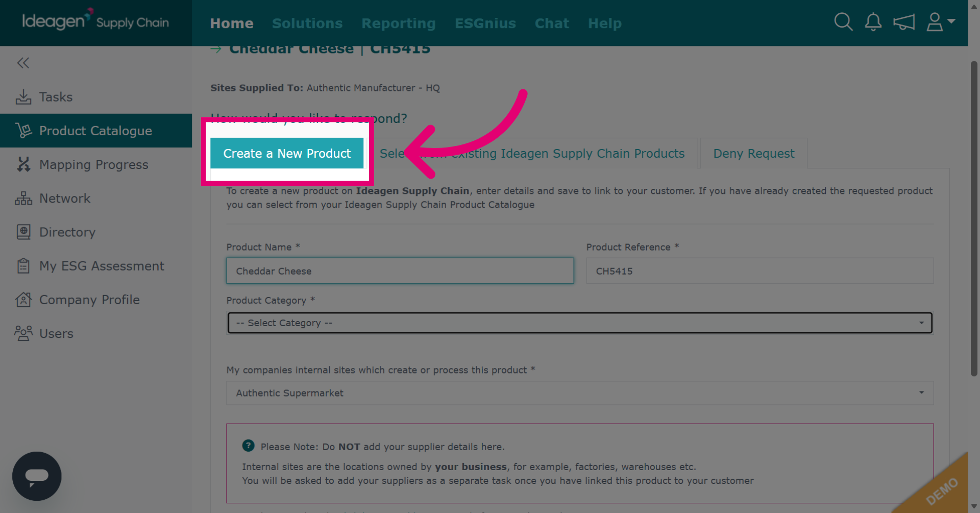The height and width of the screenshot is (513, 980).
Task: Open Company Profile in the sidebar
Action: (96, 300)
